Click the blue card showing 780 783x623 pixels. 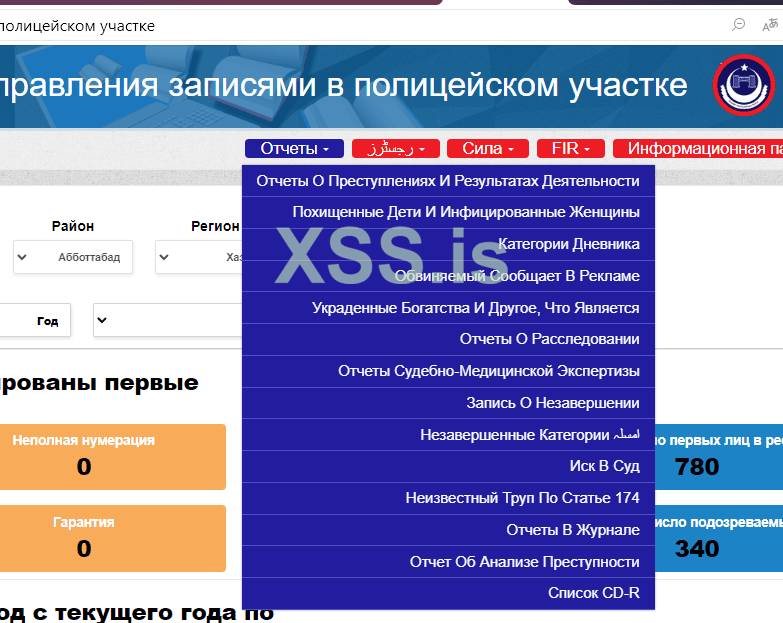click(x=718, y=456)
